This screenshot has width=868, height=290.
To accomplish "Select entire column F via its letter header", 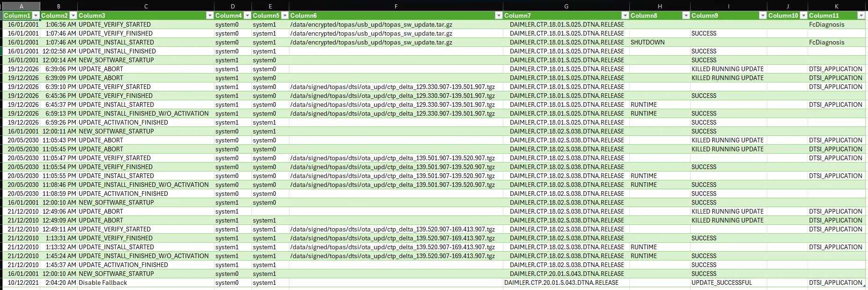I will coord(396,7).
